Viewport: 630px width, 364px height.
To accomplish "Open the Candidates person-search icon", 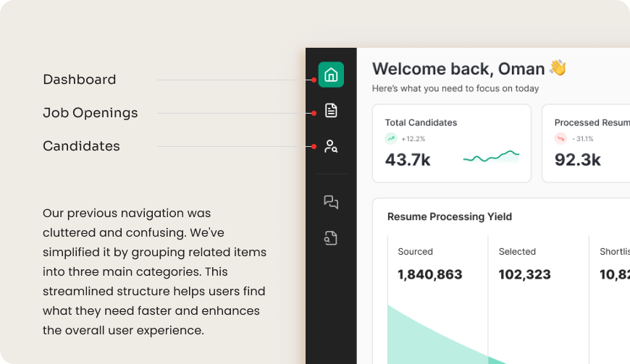I will 331,146.
